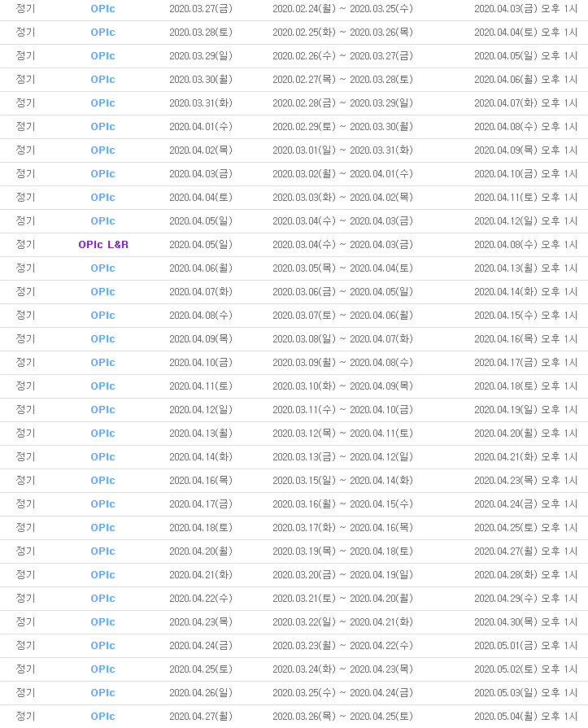Open the OPIc link for test date 2020.04.04(토)
Screen dimensions: 588x728
pos(102,198)
